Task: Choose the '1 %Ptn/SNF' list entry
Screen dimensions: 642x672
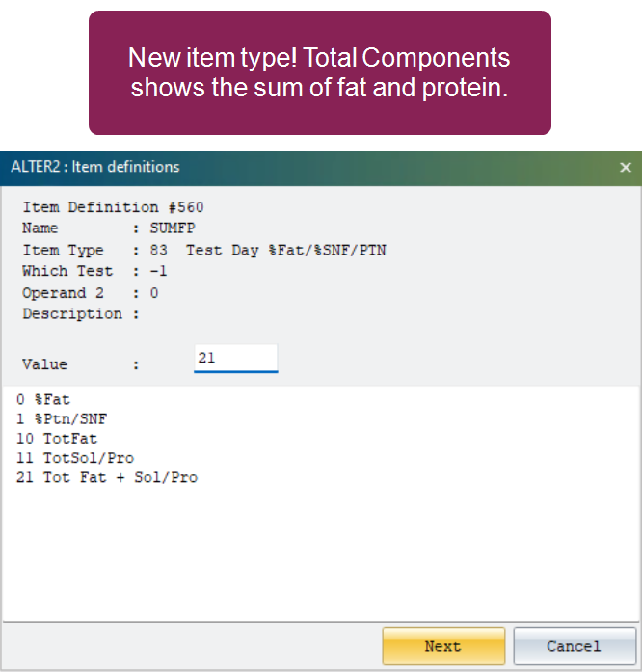Action: click(x=62, y=419)
